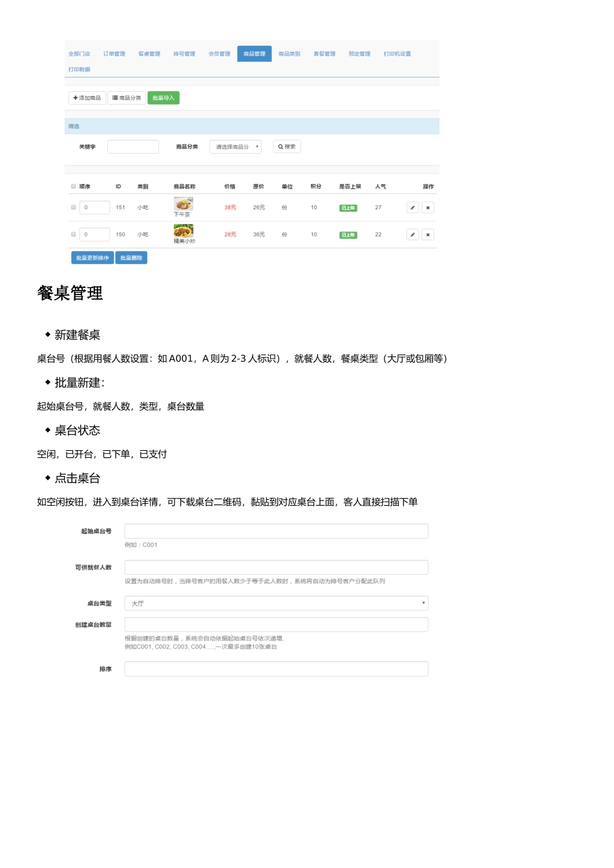Switch to the 打印数据 tab

tap(79, 69)
